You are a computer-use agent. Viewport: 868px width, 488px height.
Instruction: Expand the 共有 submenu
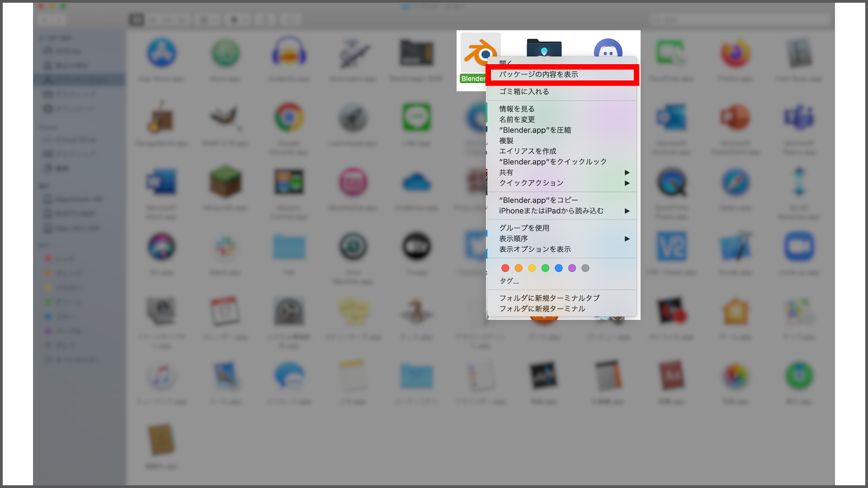[561, 173]
